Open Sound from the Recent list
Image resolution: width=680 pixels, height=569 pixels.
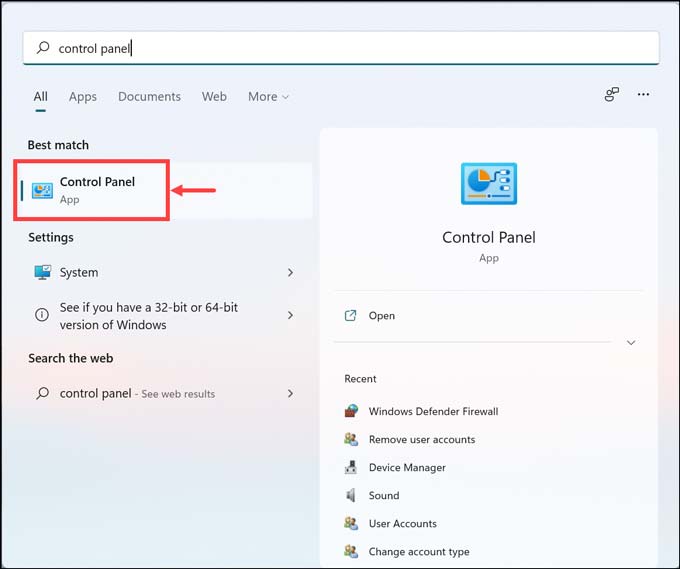383,495
